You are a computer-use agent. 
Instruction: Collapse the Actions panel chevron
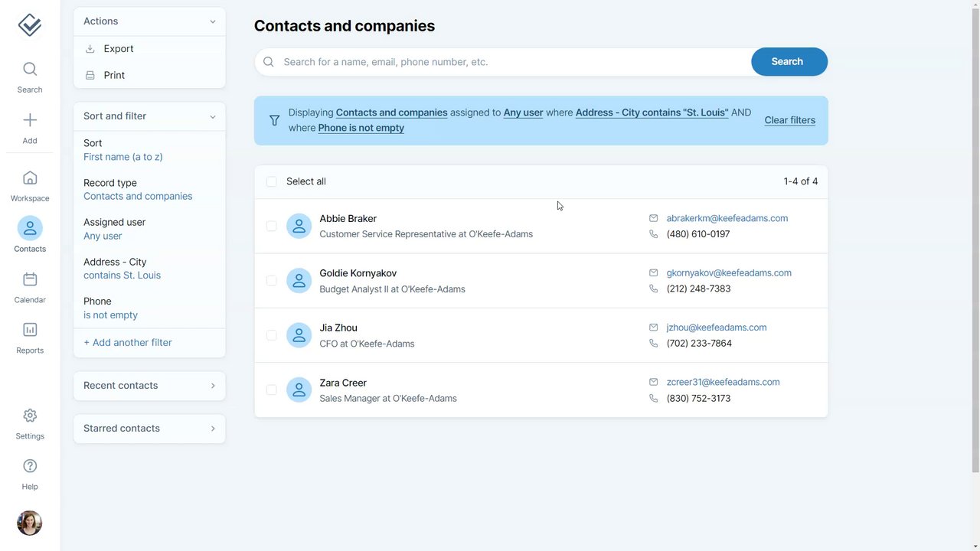[213, 21]
